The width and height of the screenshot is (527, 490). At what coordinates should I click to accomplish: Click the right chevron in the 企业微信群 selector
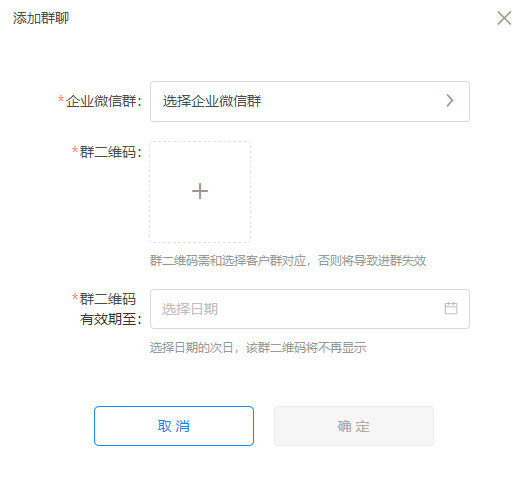tap(450, 100)
